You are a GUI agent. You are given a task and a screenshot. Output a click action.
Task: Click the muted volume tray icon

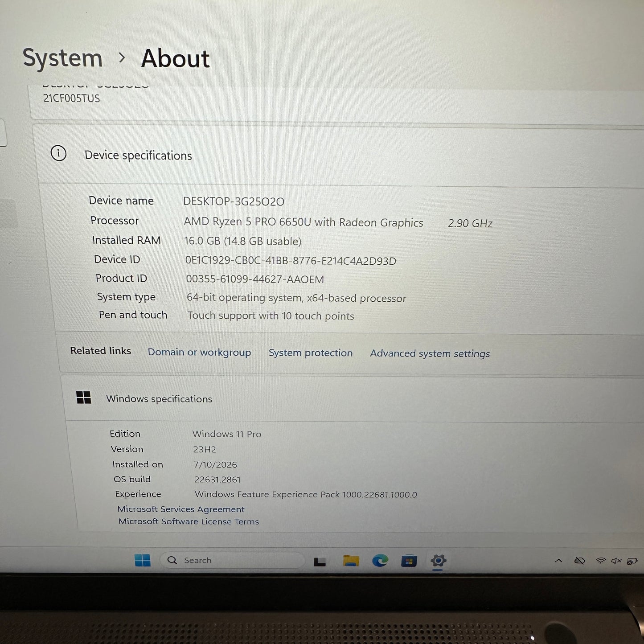tap(616, 561)
